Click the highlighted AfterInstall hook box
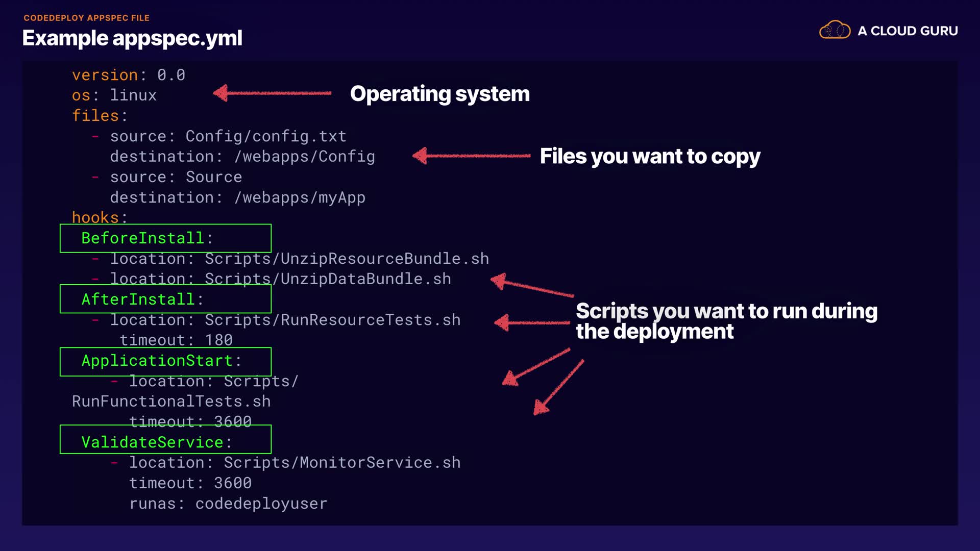The width and height of the screenshot is (980, 551). coord(165,299)
